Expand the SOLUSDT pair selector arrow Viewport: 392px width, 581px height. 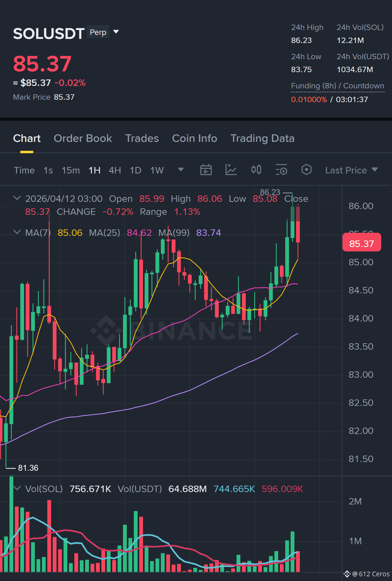116,32
